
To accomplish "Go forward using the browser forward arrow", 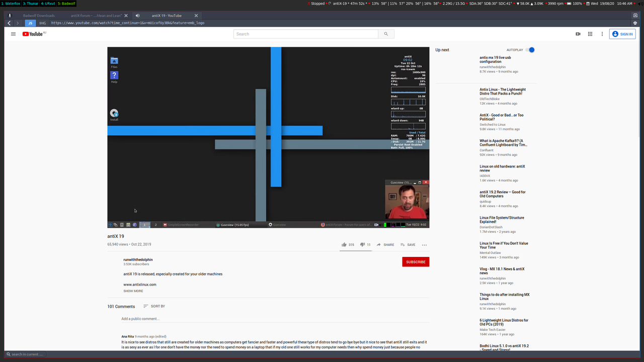I will [x=18, y=23].
